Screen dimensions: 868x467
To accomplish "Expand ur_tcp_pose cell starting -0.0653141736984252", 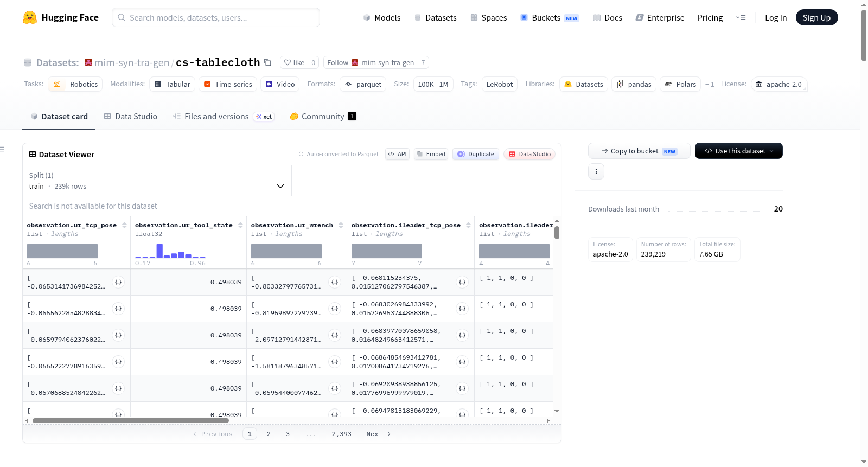I will click(118, 282).
